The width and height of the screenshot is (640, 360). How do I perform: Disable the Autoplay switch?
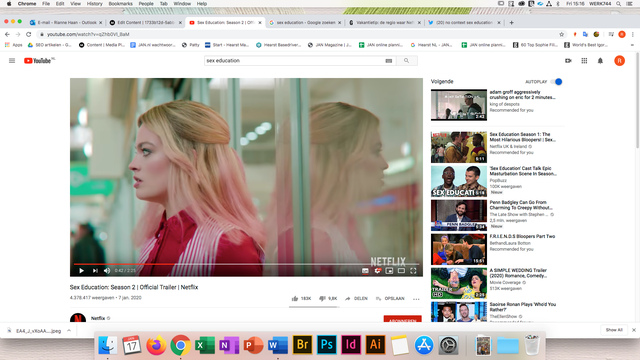point(557,82)
